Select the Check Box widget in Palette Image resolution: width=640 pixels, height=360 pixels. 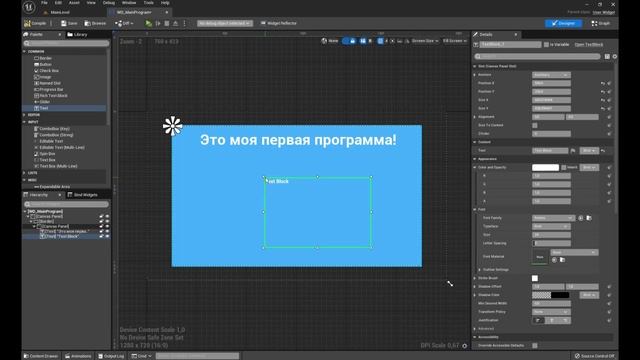47,71
